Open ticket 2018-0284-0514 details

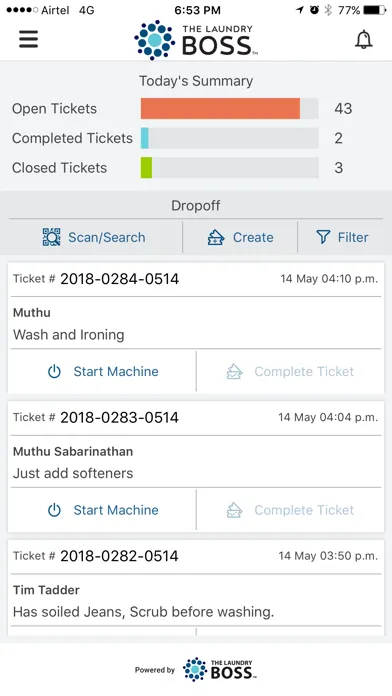tap(120, 279)
